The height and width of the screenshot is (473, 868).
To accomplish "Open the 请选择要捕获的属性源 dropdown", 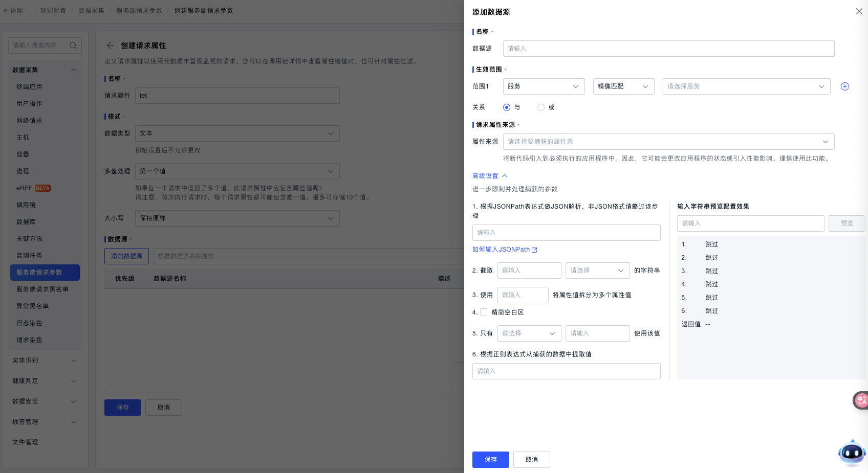I will pyautogui.click(x=668, y=142).
